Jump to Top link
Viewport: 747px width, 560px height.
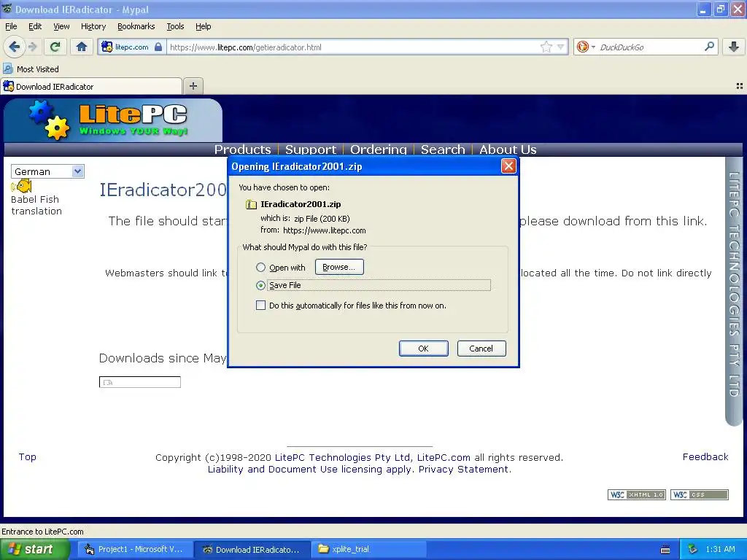[x=27, y=456]
